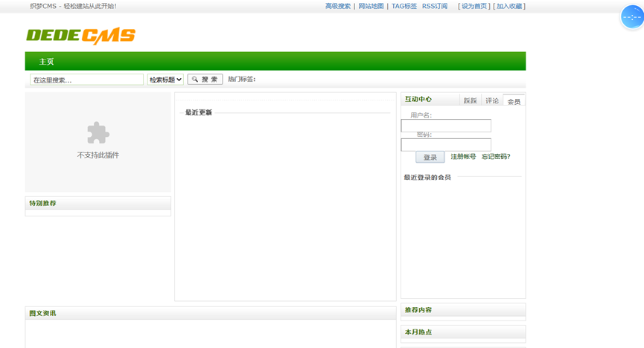Open the TAG标签 link
644x348 pixels.
pyautogui.click(x=404, y=6)
